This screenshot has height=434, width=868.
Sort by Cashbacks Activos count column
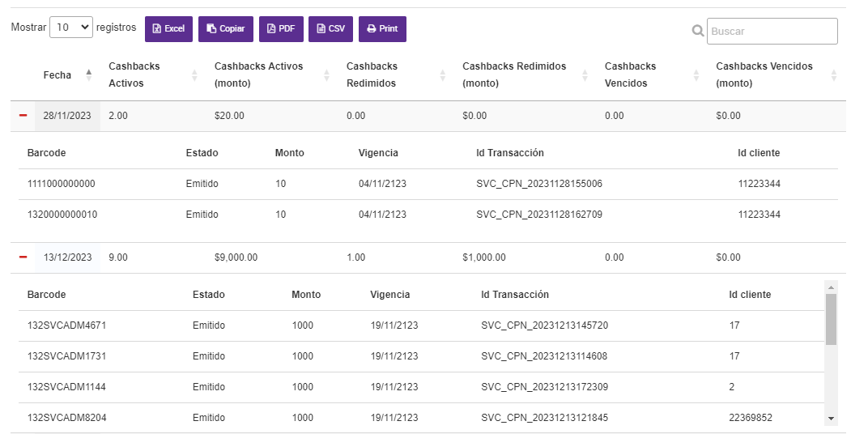click(x=194, y=74)
